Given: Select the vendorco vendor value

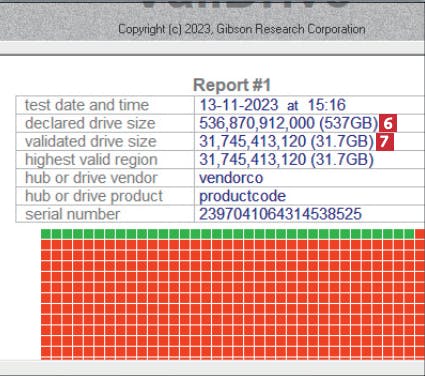Looking at the screenshot, I should pyautogui.click(x=231, y=178).
